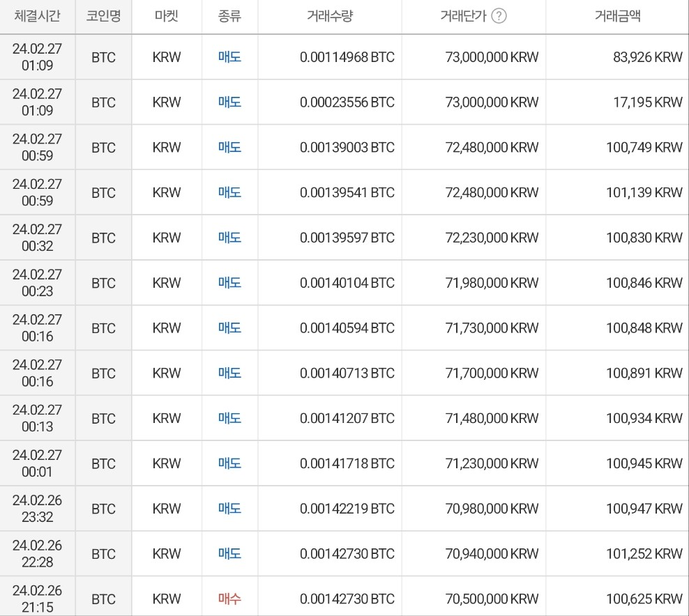Click 매도 in the 71,230,000 KRW row
Screen dimensions: 689x616
(230, 463)
